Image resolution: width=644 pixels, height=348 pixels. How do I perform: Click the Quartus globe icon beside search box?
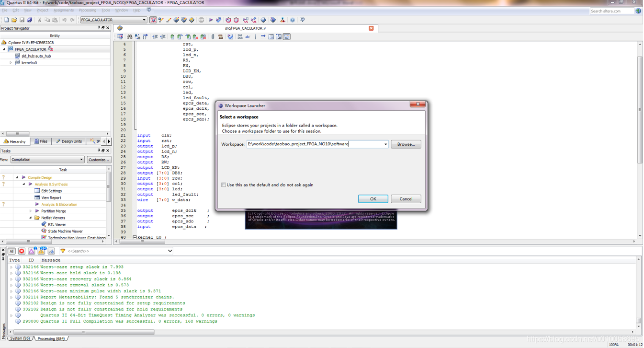[638, 11]
